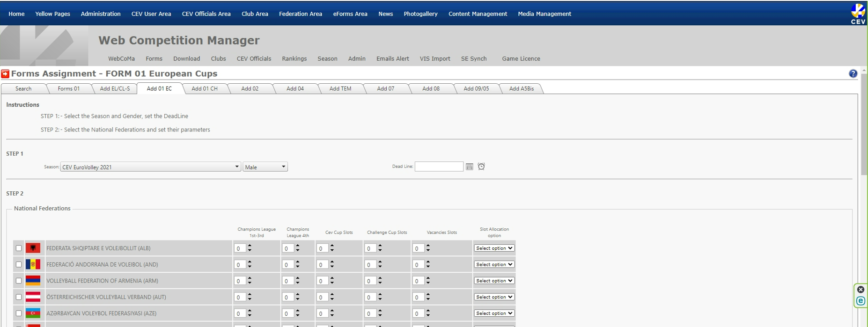This screenshot has height=327, width=868.
Task: Open the Male gender dropdown
Action: coord(265,167)
